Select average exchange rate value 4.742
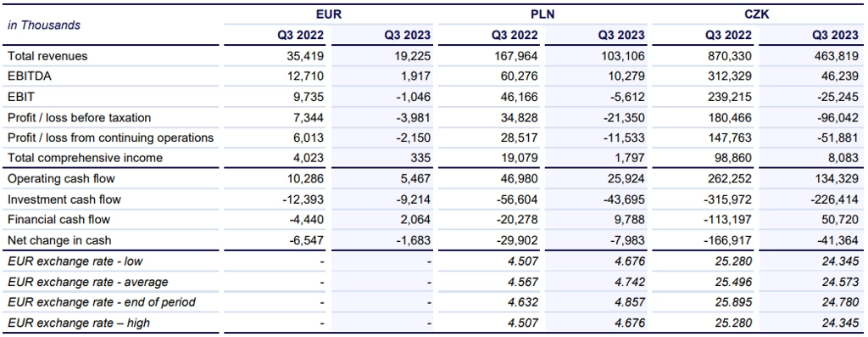Viewport: 868px width, 337px height. tap(630, 282)
